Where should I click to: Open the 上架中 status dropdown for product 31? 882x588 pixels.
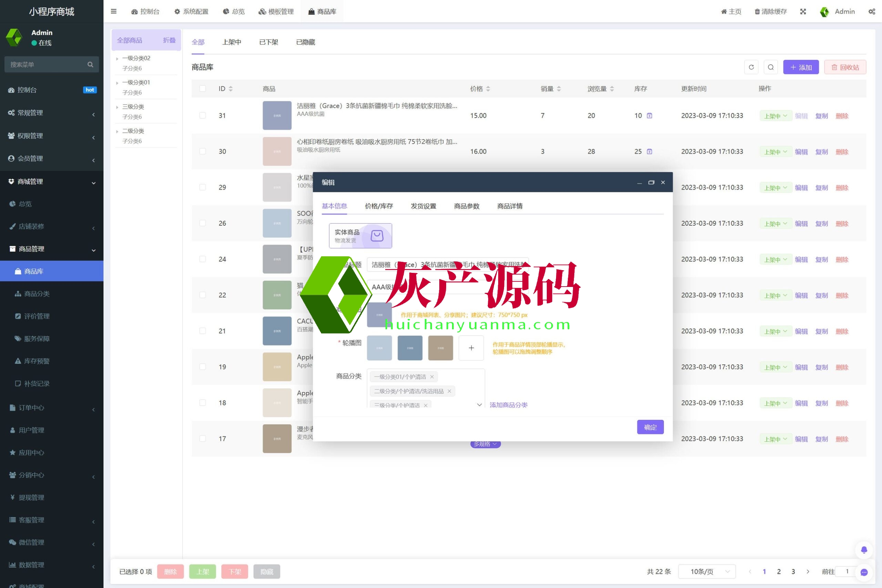click(776, 116)
